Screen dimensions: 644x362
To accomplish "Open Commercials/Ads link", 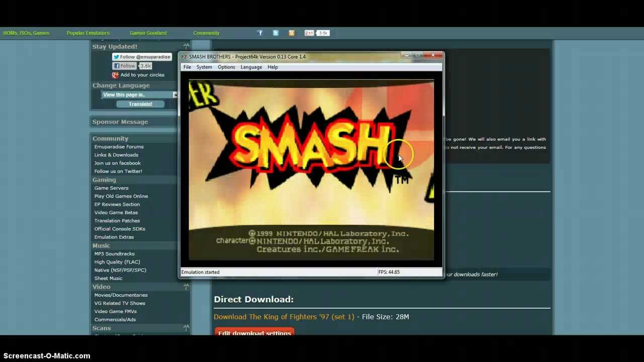I will (115, 319).
